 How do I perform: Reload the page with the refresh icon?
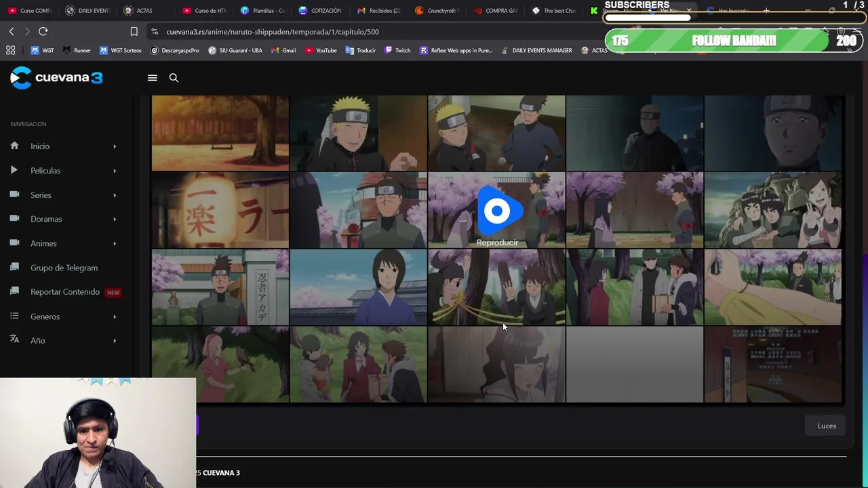pos(43,32)
